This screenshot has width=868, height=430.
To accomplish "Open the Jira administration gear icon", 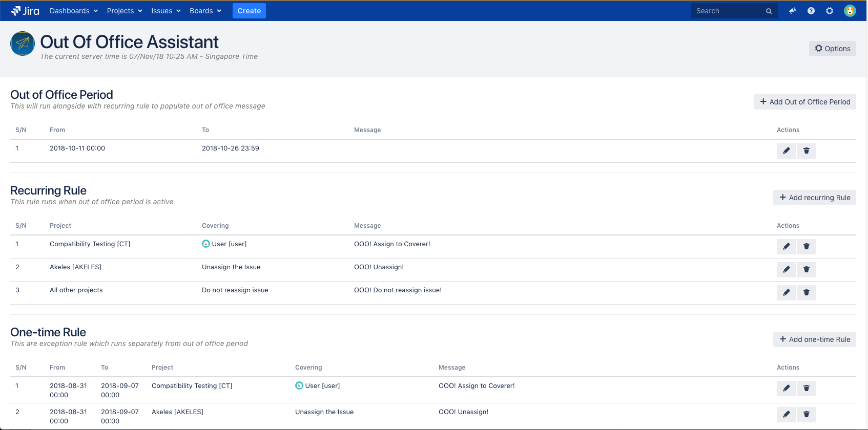I will tap(829, 11).
